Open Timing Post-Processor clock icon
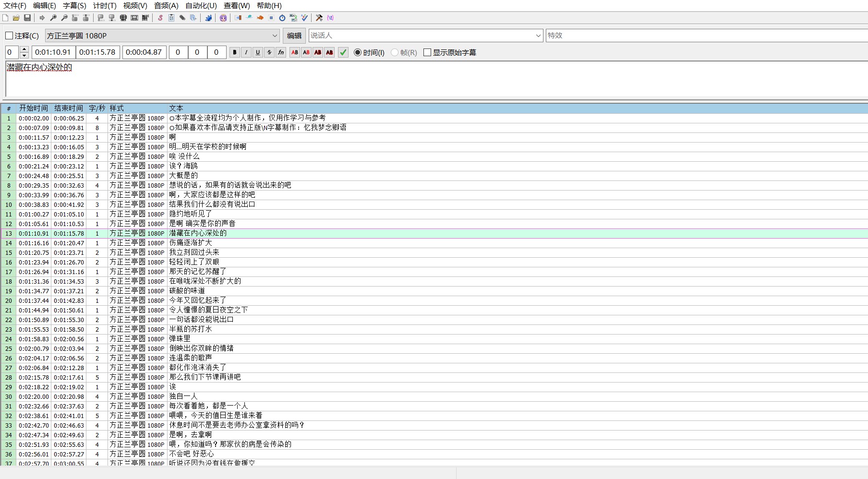The width and height of the screenshot is (868, 479). pos(282,18)
